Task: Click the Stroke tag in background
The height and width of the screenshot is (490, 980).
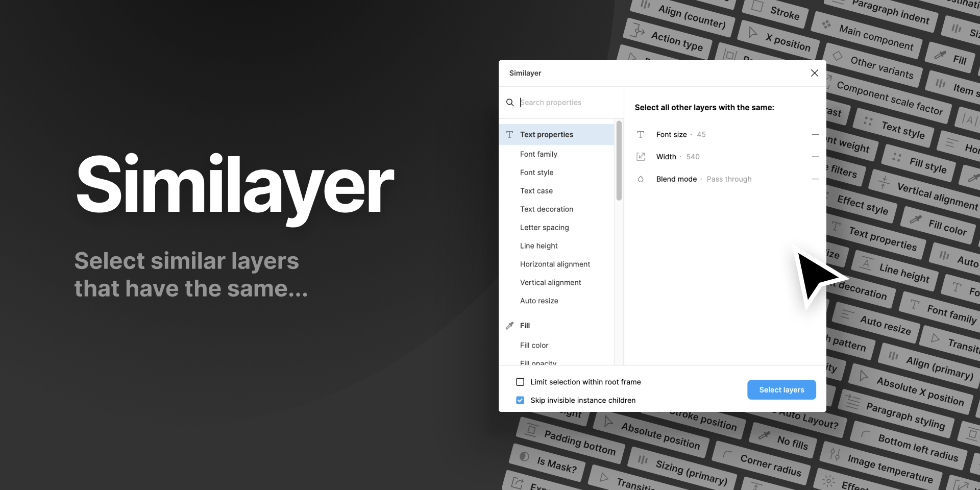Action: coord(775,11)
